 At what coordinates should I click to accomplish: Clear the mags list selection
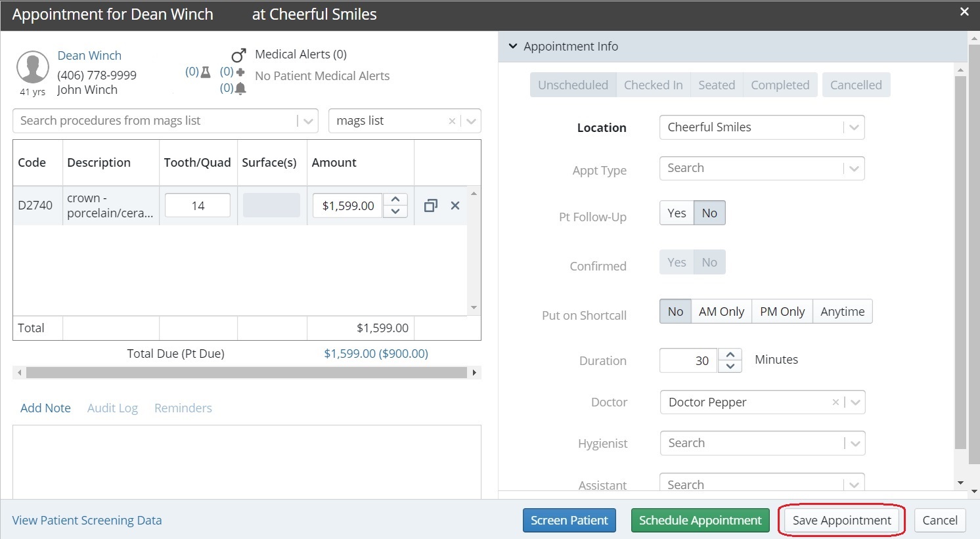click(452, 121)
